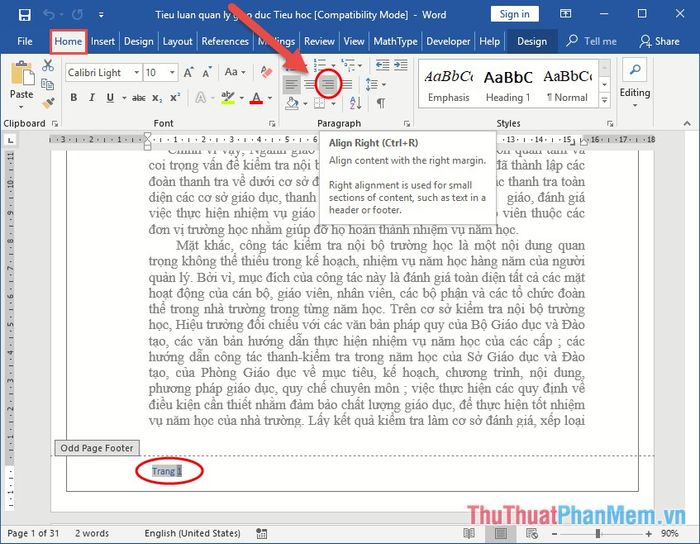Apply the Normal style
This screenshot has height=544, width=700.
pyautogui.click(x=567, y=85)
